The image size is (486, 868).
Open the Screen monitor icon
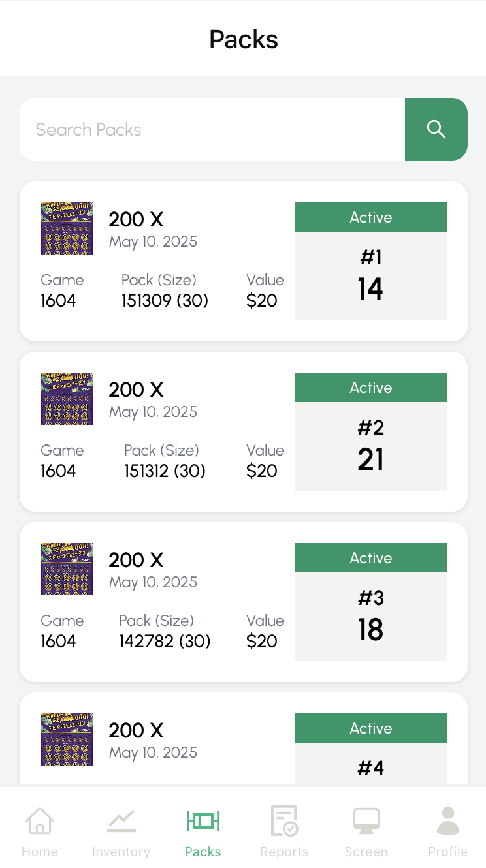(366, 820)
